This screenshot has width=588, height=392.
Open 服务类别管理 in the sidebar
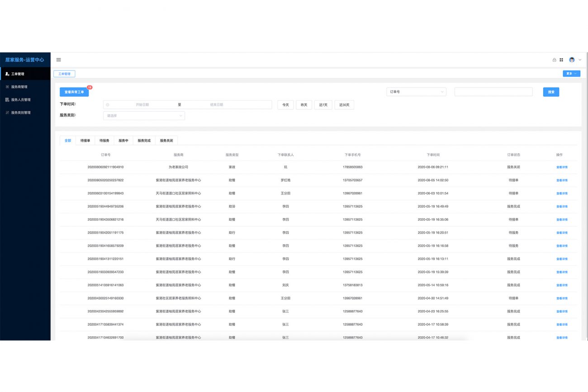25,113
